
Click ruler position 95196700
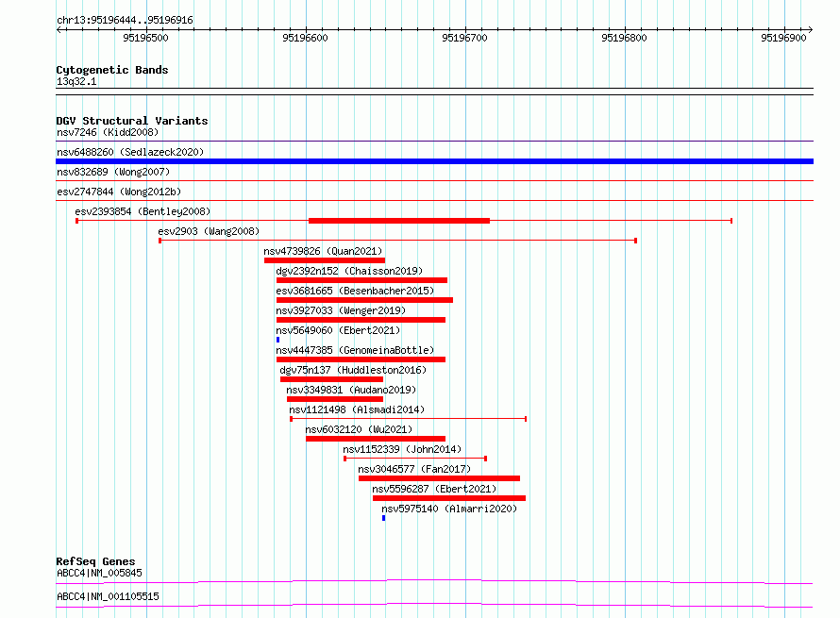tap(465, 38)
